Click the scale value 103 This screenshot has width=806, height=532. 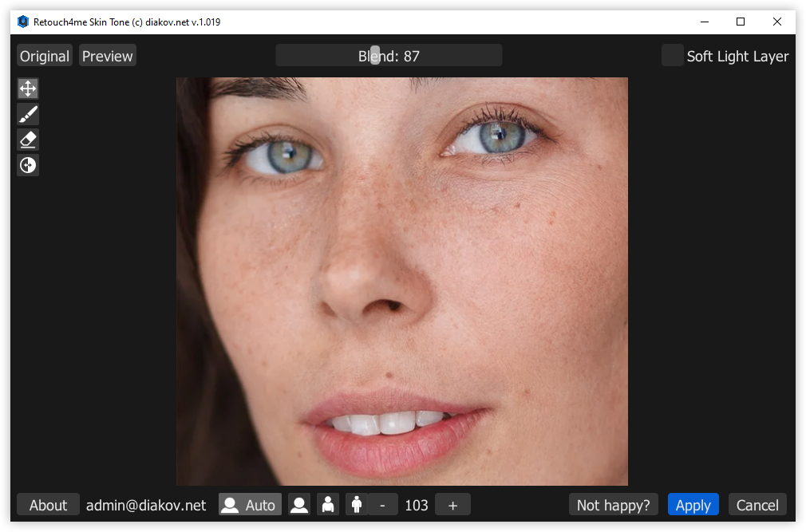click(x=417, y=506)
